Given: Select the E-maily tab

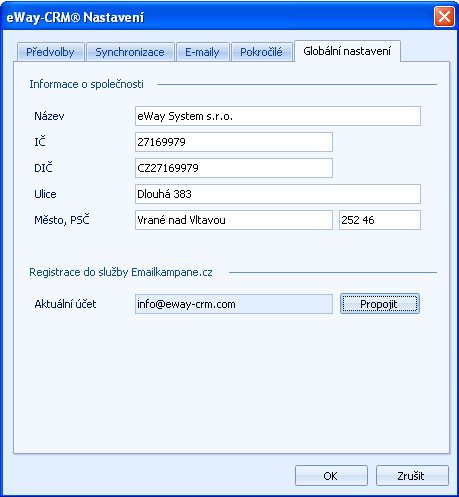Looking at the screenshot, I should pyautogui.click(x=202, y=52).
